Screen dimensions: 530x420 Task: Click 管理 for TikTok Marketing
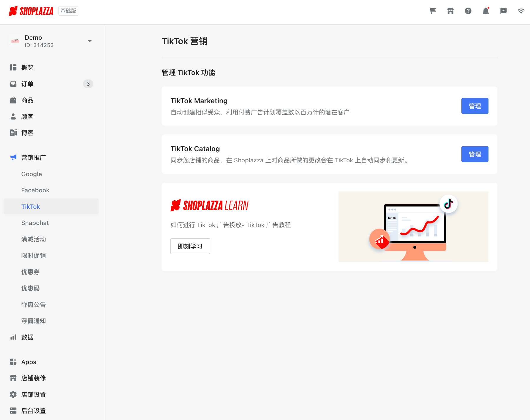475,106
